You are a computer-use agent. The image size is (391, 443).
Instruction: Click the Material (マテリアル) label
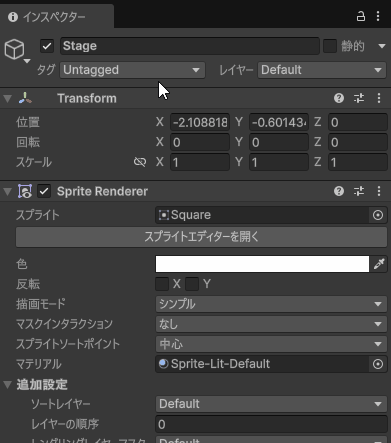tap(39, 364)
